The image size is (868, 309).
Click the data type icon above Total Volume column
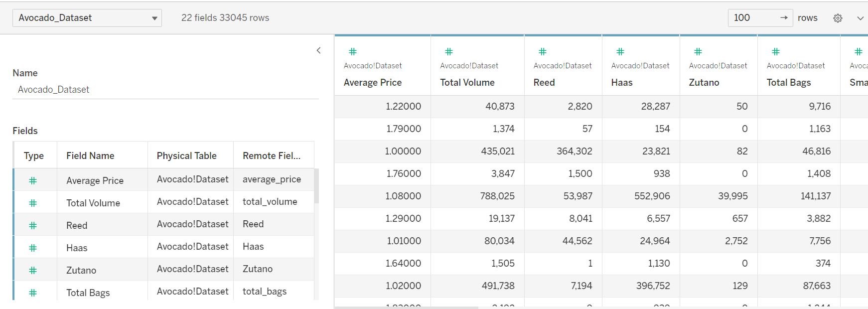pyautogui.click(x=449, y=51)
